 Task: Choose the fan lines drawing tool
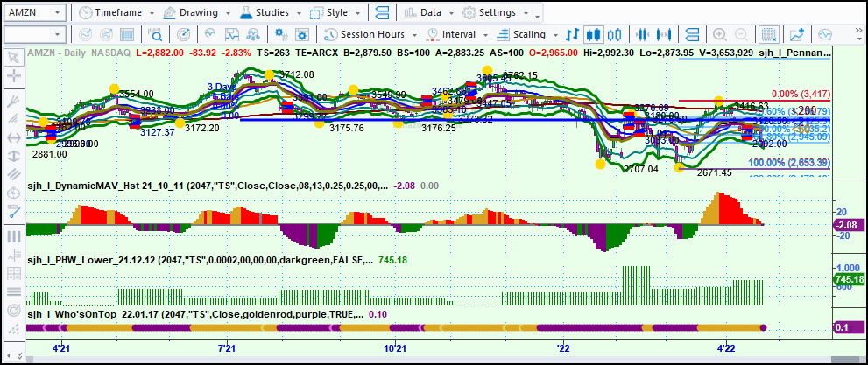13,119
